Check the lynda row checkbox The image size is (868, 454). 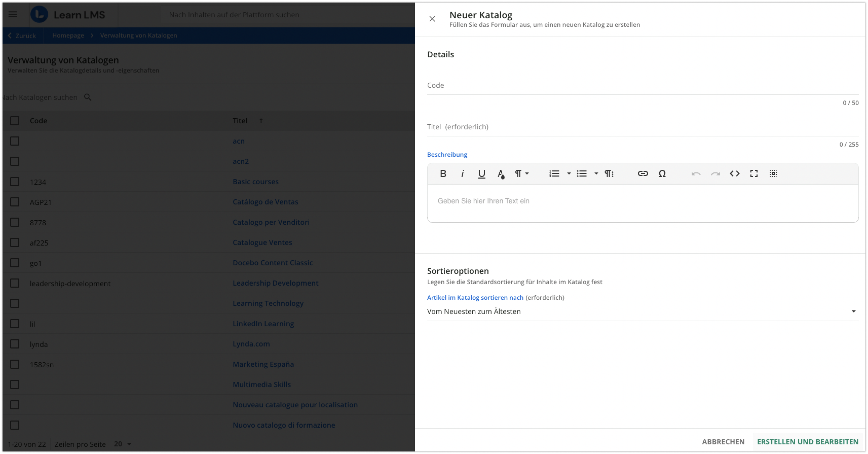(14, 344)
